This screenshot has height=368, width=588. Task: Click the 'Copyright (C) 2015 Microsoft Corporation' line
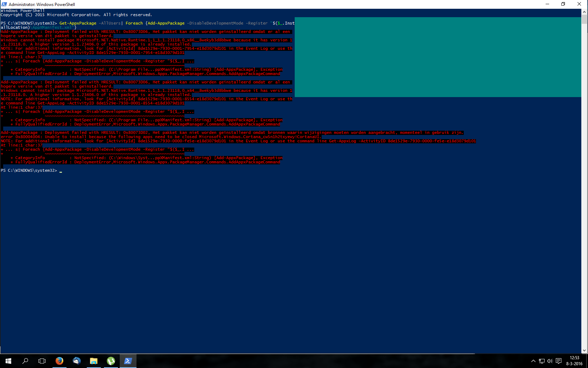point(76,15)
